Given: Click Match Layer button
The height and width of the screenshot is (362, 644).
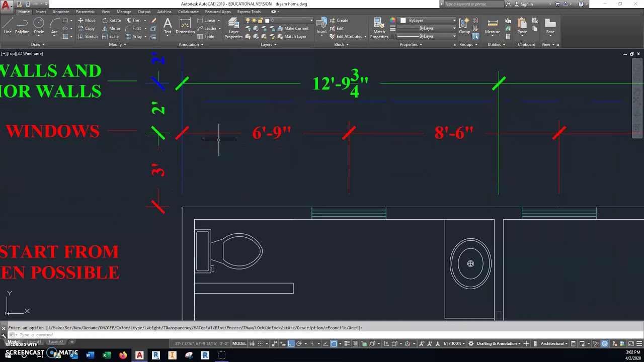Looking at the screenshot, I should (291, 37).
